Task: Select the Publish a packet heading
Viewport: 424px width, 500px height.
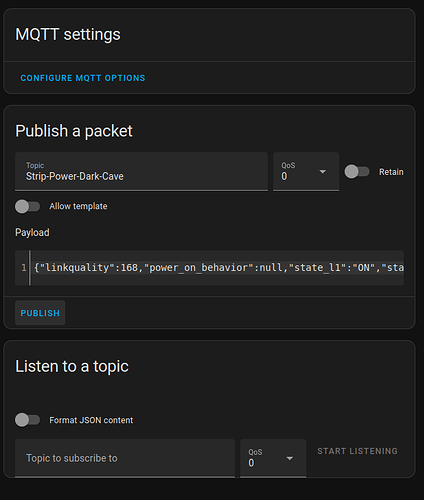Action: (x=74, y=131)
